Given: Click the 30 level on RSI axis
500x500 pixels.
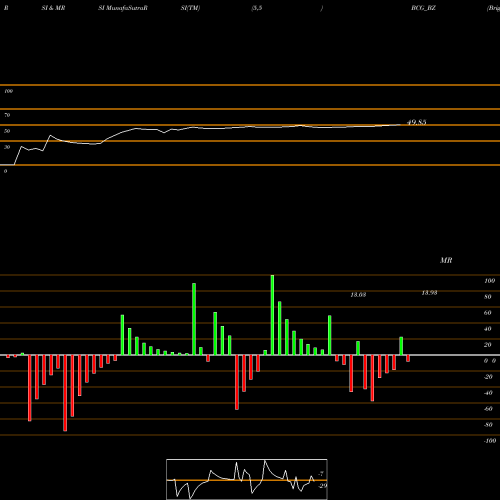Looking at the screenshot, I should (x=7, y=147).
